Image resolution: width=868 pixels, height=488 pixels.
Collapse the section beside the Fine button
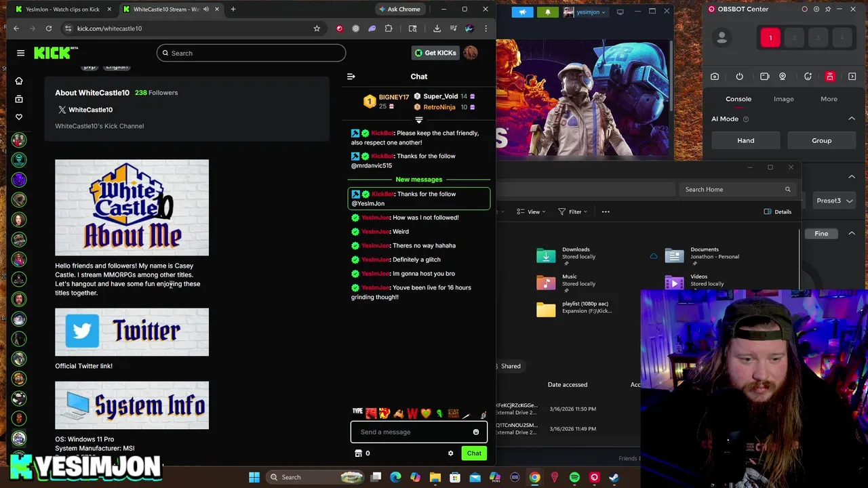[852, 233]
